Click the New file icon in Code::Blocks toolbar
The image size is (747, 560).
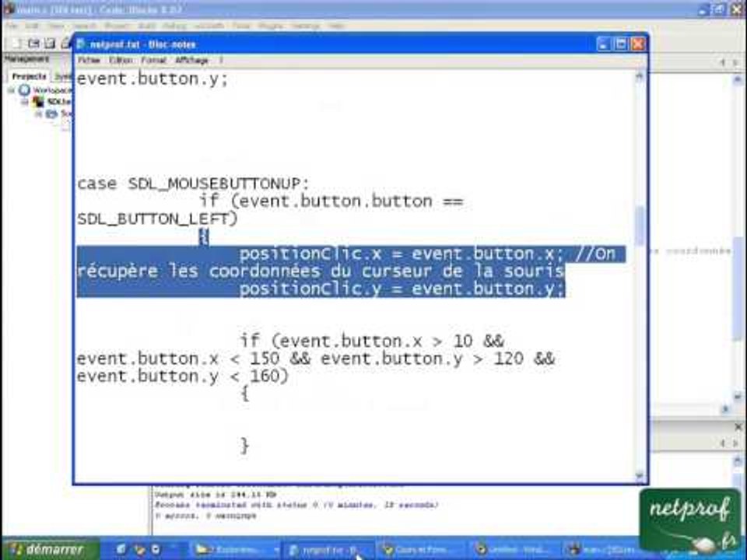coord(16,44)
